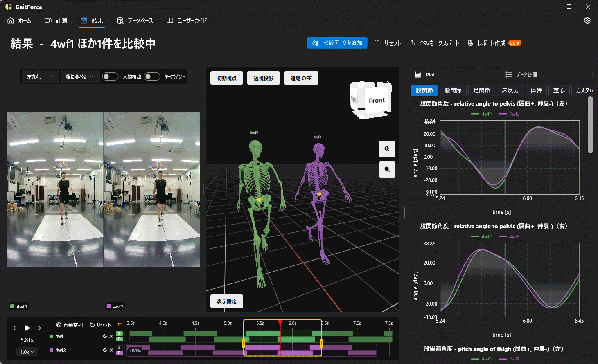Viewport: 598px width, 364px height.
Task: Switch to the 膝関節 tab
Action: point(453,90)
